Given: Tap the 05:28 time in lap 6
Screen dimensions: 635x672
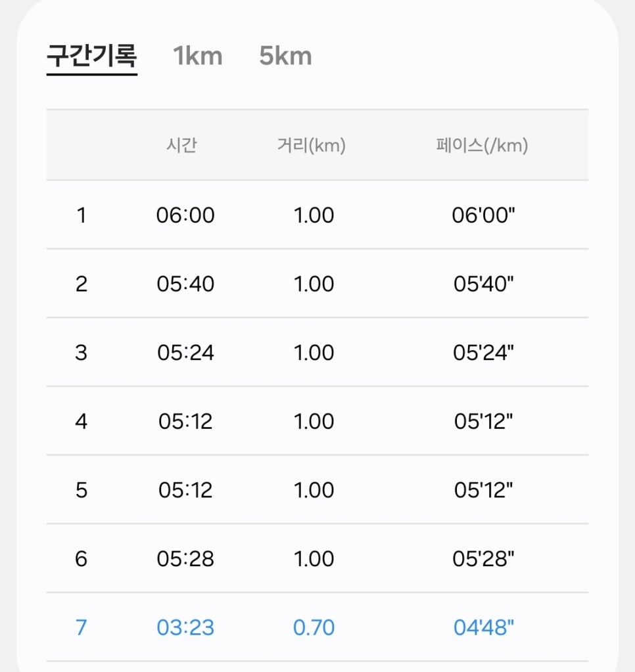Looking at the screenshot, I should pos(185,559).
